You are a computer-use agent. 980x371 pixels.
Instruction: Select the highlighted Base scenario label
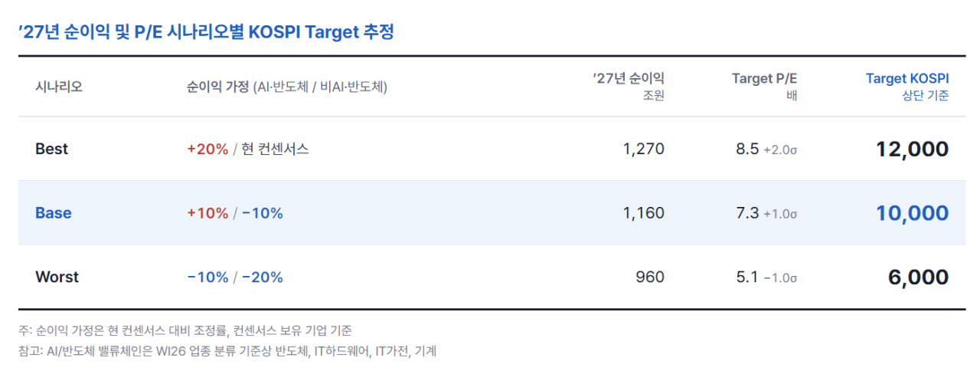(x=53, y=213)
